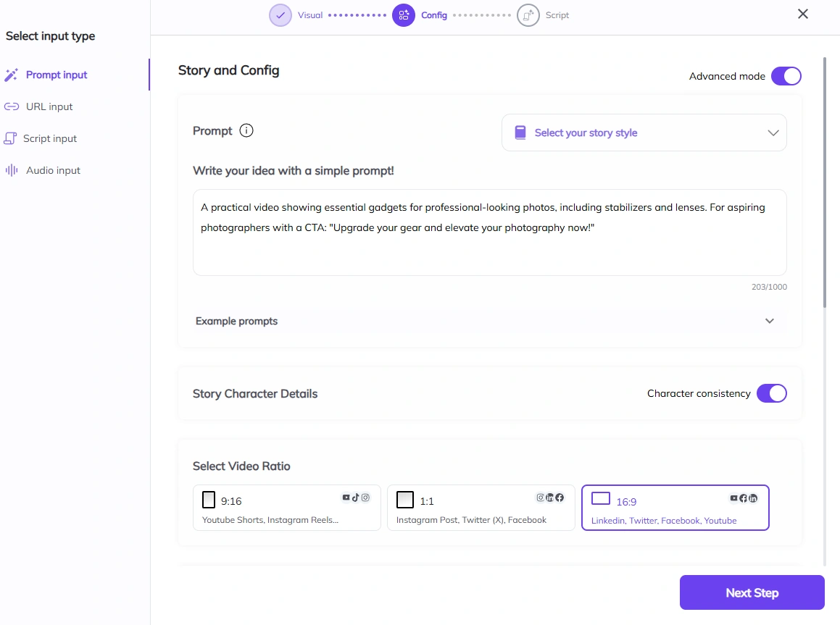
Task: Click the Visual step checkmark circle
Action: tap(280, 15)
